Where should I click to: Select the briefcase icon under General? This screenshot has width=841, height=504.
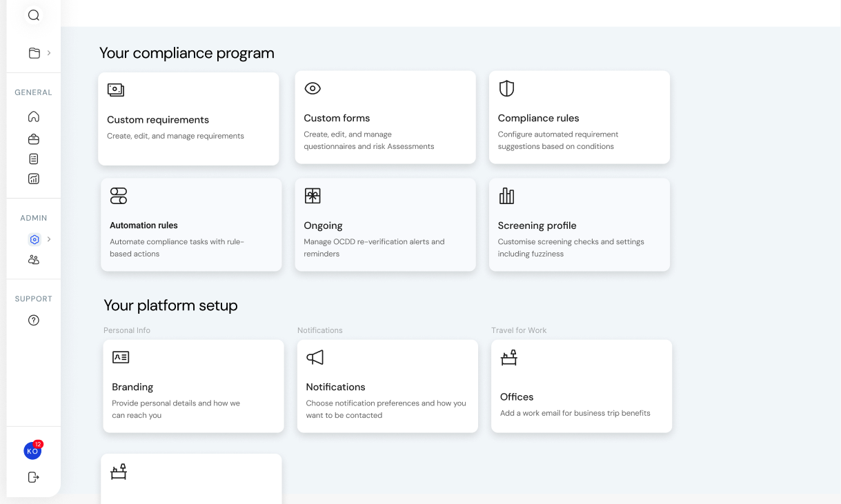pos(33,137)
